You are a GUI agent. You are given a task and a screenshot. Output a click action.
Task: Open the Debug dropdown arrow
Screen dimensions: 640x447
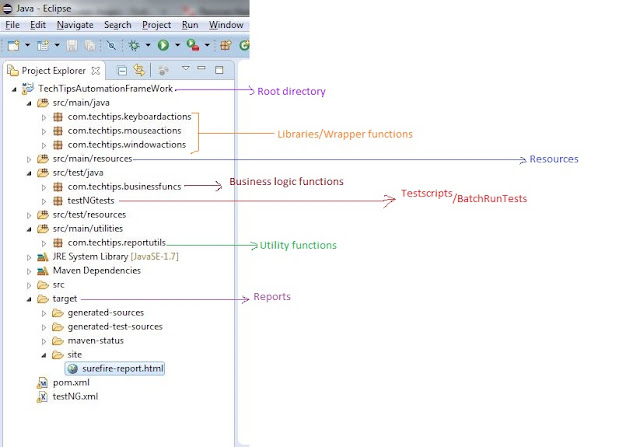click(148, 45)
